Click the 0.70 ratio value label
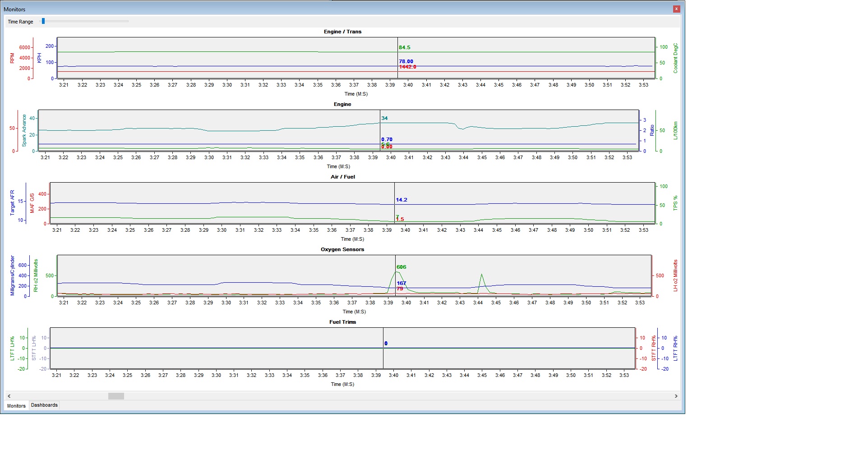This screenshot has width=868, height=459. (x=387, y=139)
